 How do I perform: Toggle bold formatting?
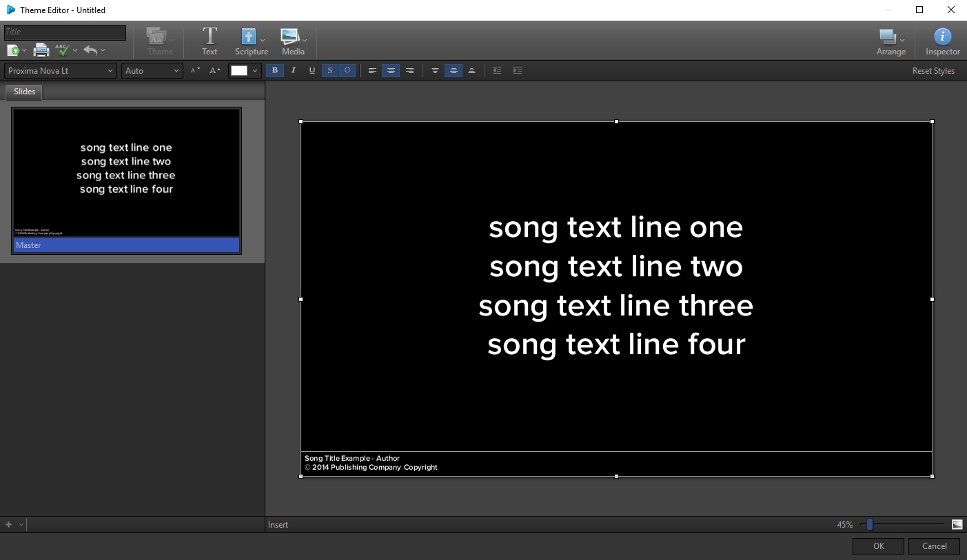pyautogui.click(x=274, y=70)
